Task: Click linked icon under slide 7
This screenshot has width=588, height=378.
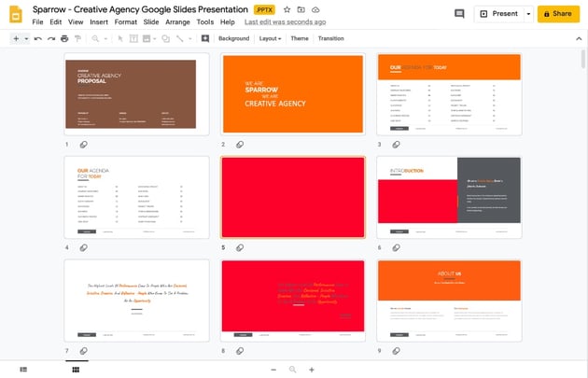Action: tap(84, 351)
